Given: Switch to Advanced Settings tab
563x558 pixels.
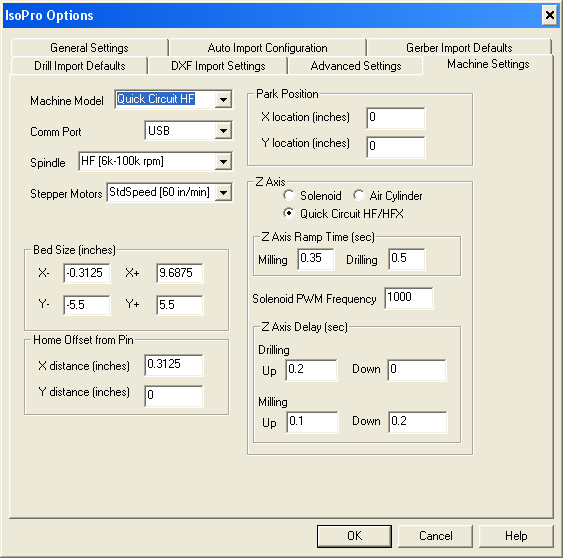Looking at the screenshot, I should (355, 66).
